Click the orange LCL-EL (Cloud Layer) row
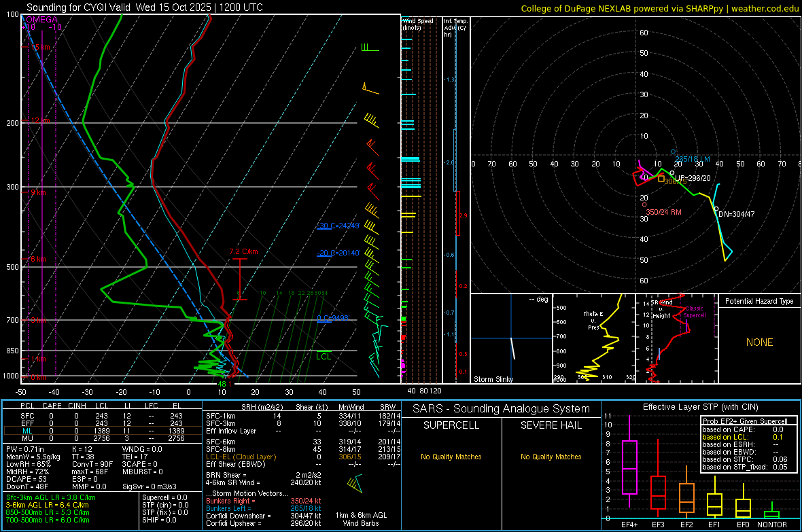Image resolution: width=802 pixels, height=532 pixels. [x=303, y=457]
